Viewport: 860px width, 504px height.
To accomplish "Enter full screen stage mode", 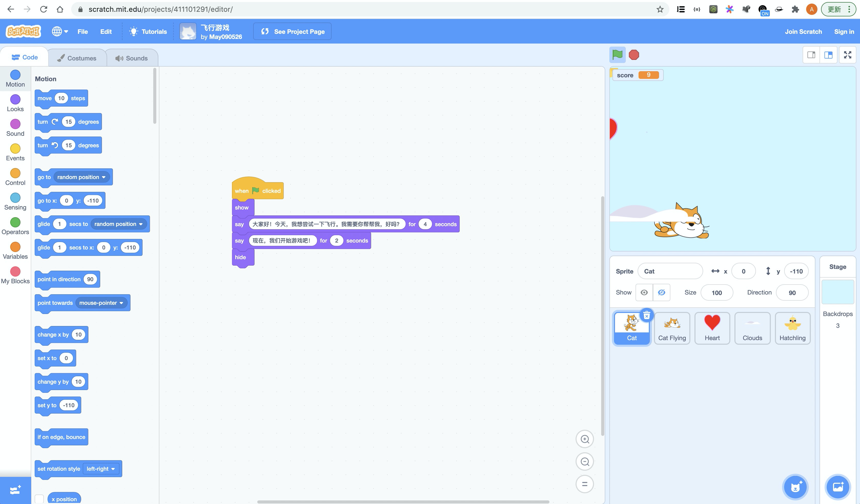I will [x=847, y=55].
